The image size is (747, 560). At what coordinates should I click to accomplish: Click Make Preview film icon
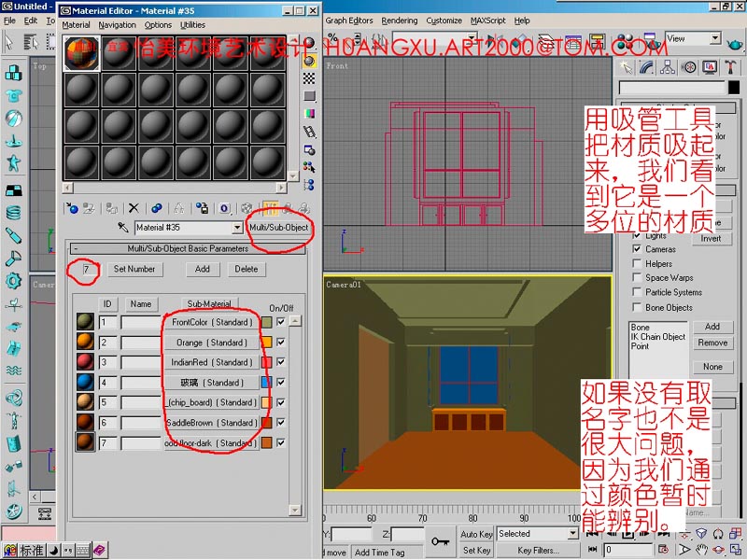point(310,132)
